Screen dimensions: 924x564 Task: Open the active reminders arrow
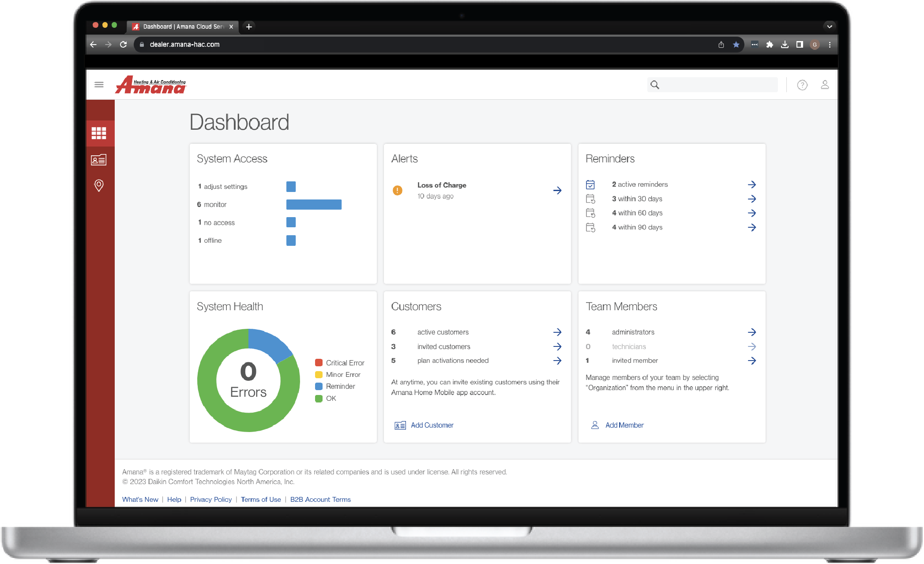coord(751,184)
